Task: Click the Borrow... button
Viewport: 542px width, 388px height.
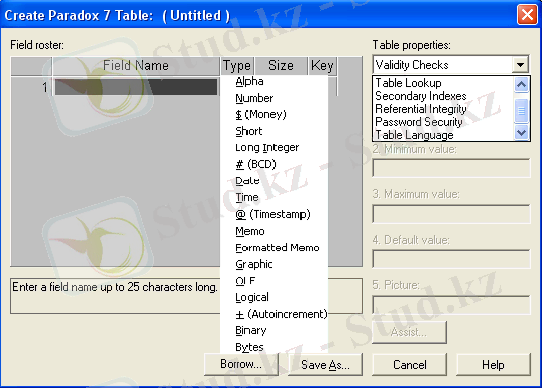Action: [241, 364]
